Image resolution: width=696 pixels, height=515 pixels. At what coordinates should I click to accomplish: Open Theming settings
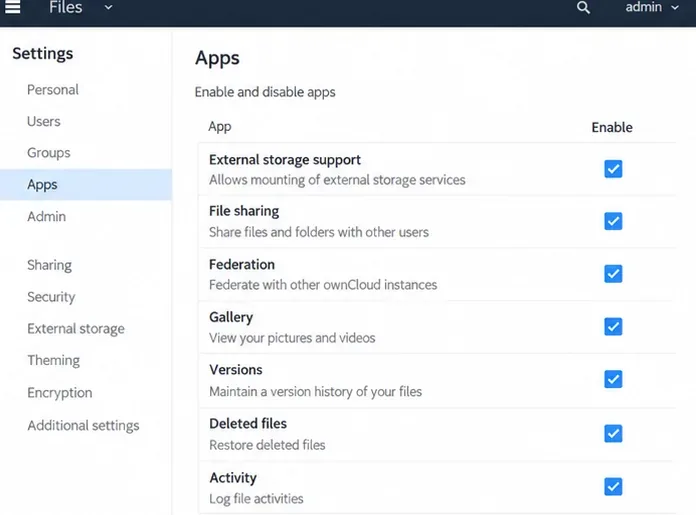(54, 360)
